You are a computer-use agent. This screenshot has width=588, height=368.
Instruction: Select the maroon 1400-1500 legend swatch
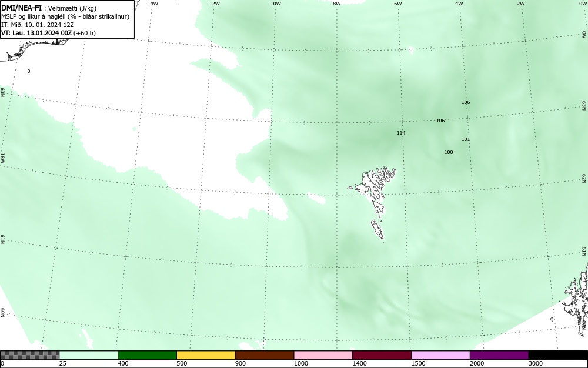tap(382, 355)
